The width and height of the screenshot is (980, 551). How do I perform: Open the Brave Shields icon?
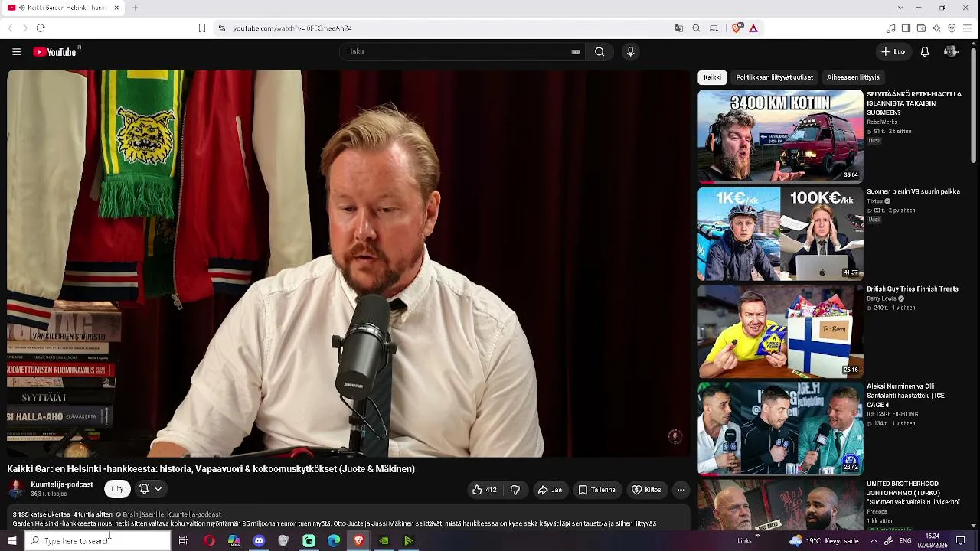pyautogui.click(x=737, y=28)
